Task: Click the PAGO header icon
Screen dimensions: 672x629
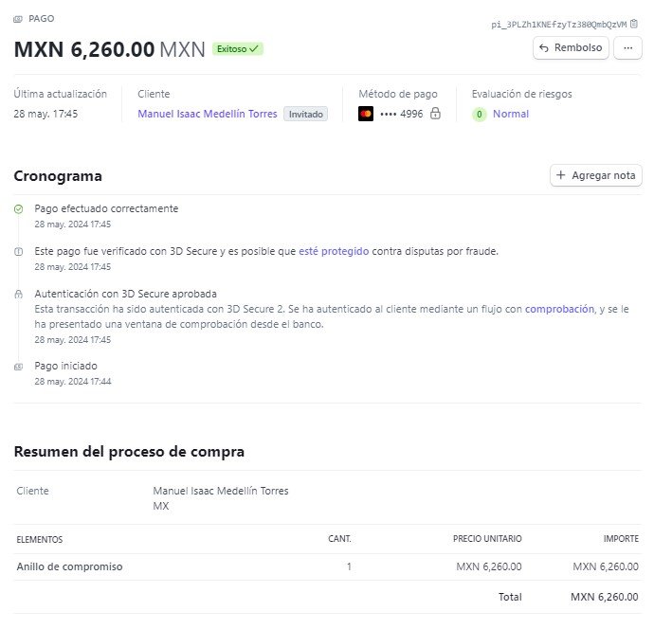Action: pyautogui.click(x=18, y=19)
